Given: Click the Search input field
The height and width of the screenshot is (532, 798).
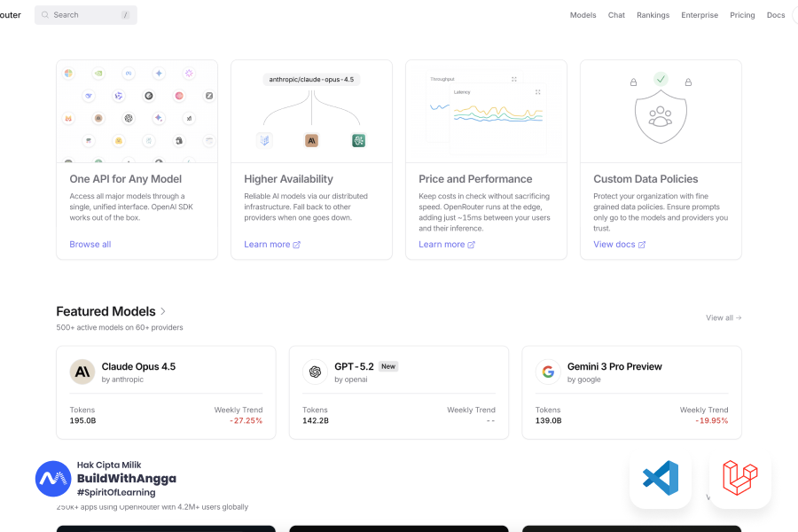Looking at the screenshot, I should click(x=84, y=15).
